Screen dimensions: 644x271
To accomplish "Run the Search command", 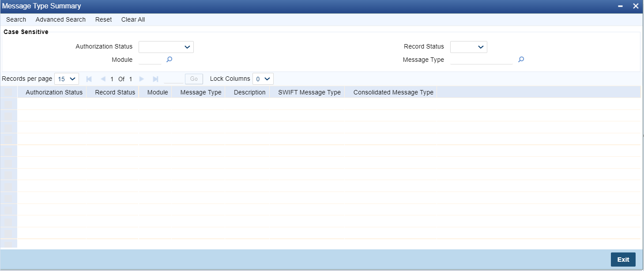I will pos(16,19).
